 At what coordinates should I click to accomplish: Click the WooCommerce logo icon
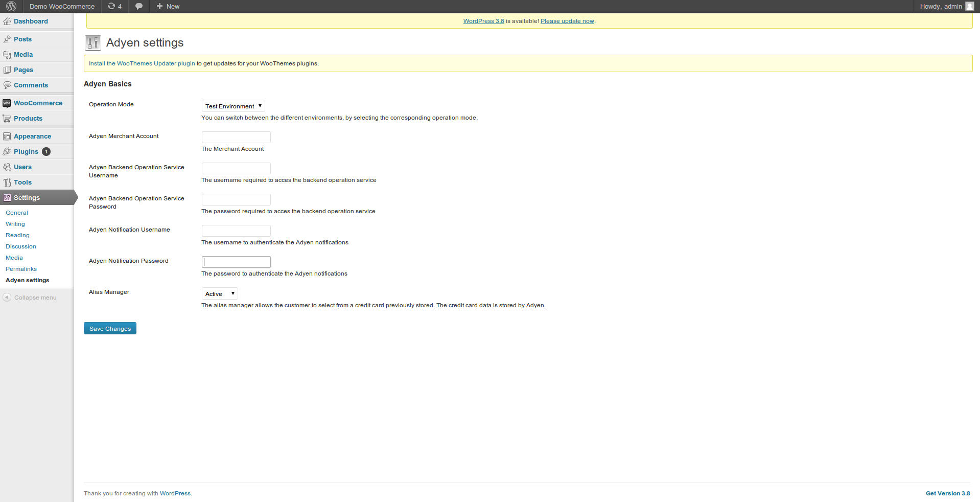[7, 103]
